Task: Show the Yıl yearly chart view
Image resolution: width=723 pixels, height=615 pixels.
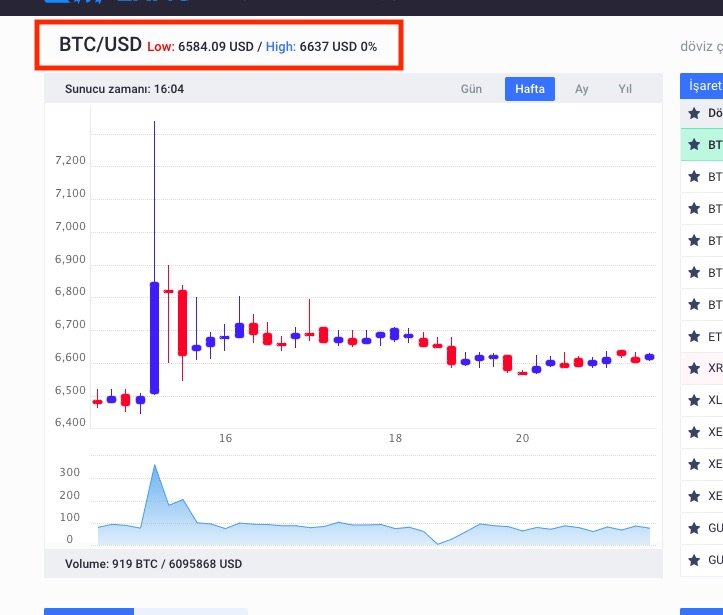Action: (x=625, y=89)
